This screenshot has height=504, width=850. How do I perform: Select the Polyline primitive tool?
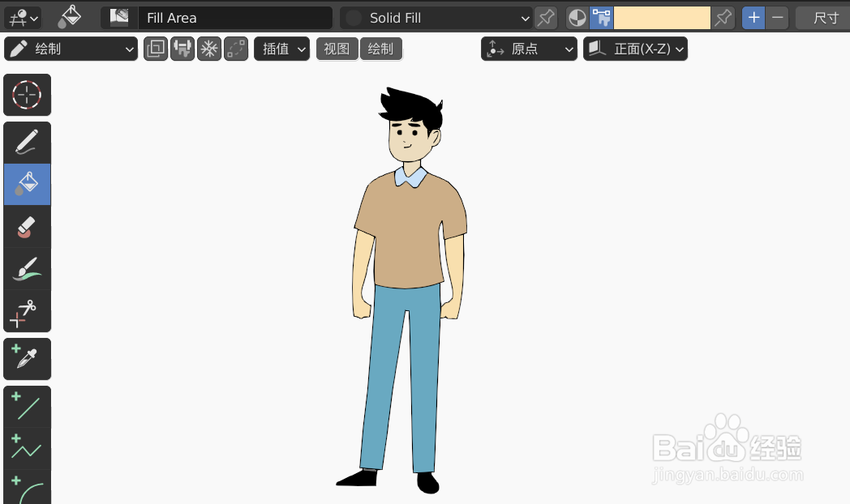point(27,449)
